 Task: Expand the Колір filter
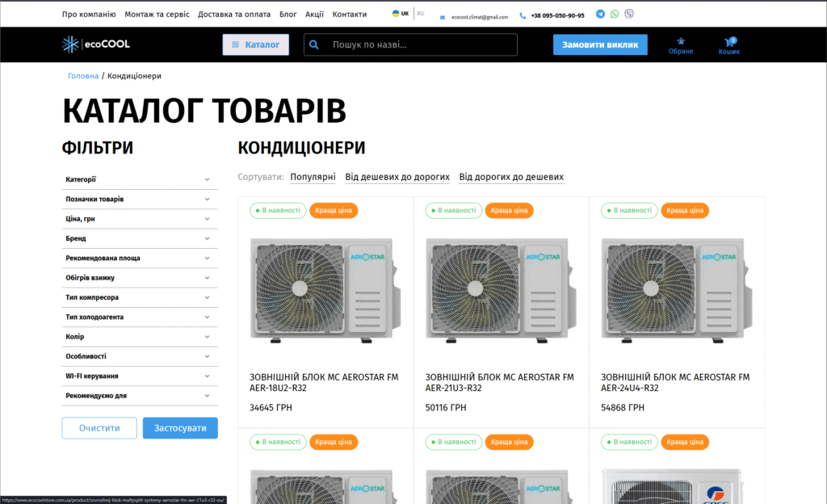coord(140,337)
